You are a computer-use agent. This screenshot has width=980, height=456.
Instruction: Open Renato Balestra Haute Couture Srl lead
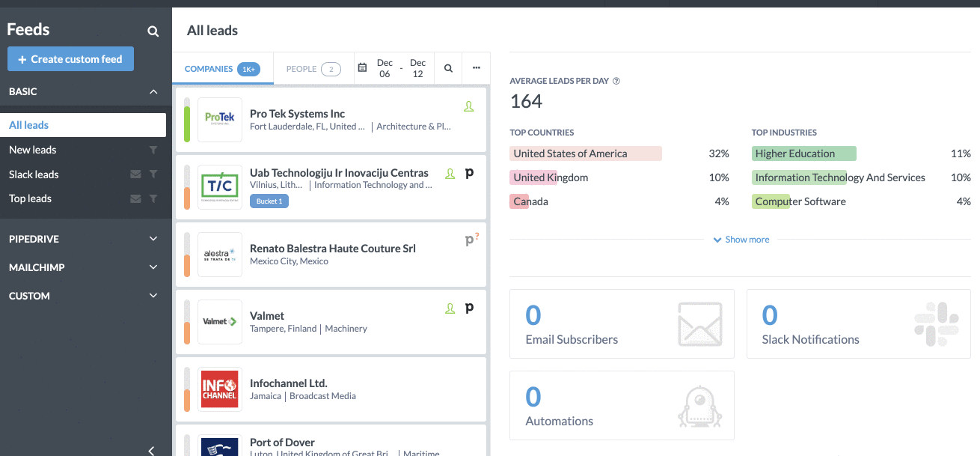point(331,255)
